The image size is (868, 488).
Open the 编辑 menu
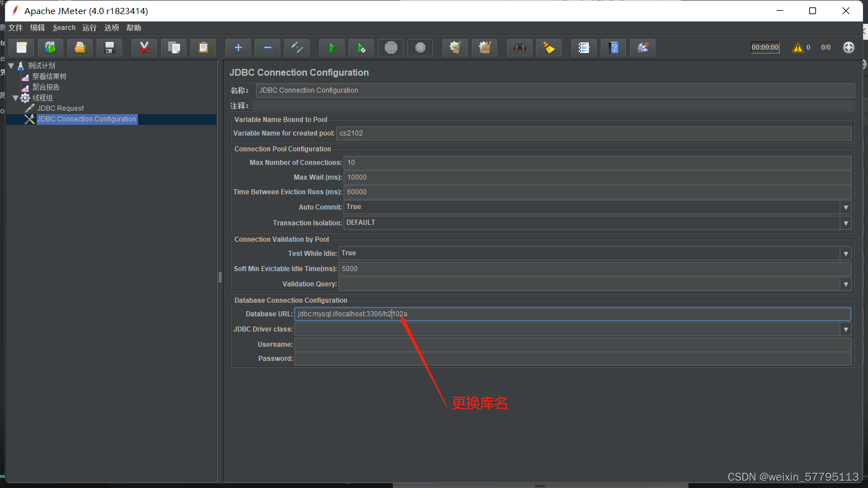(37, 28)
